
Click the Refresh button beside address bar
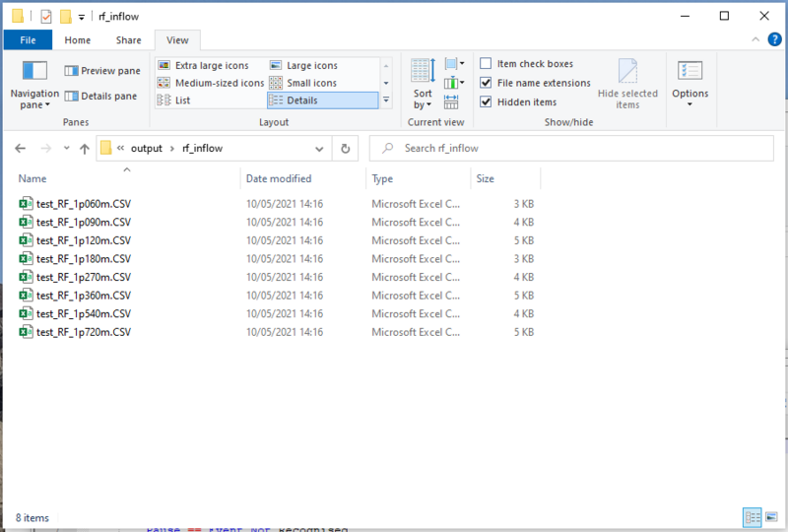click(345, 149)
